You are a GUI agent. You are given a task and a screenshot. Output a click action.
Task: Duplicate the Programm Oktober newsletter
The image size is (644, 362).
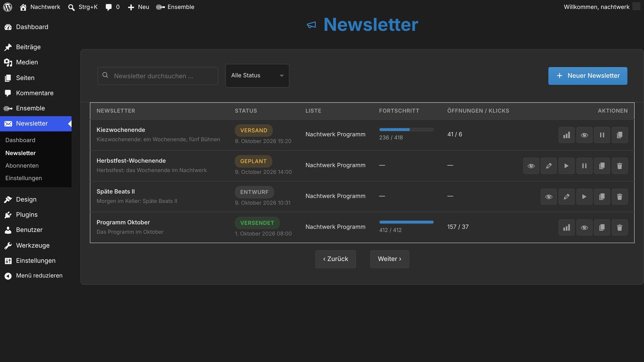point(602,228)
